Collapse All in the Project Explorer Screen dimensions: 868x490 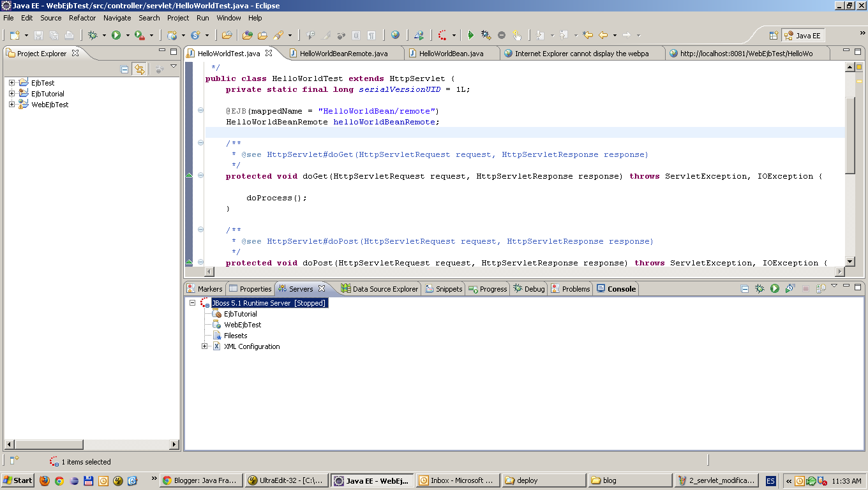click(124, 69)
